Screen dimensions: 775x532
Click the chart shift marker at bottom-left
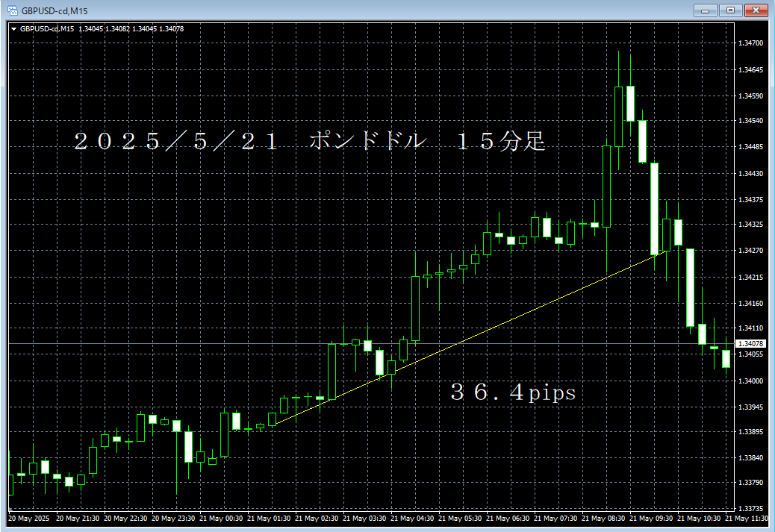(10, 509)
